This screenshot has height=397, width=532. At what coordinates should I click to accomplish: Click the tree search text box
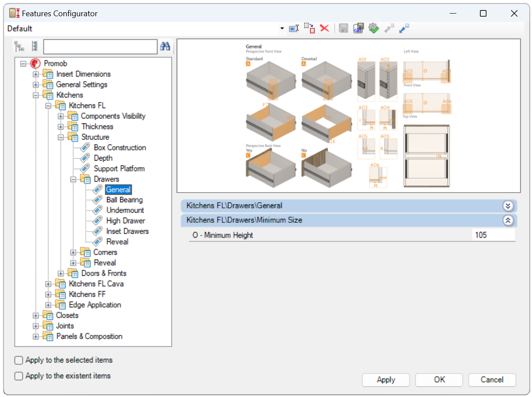tap(100, 46)
